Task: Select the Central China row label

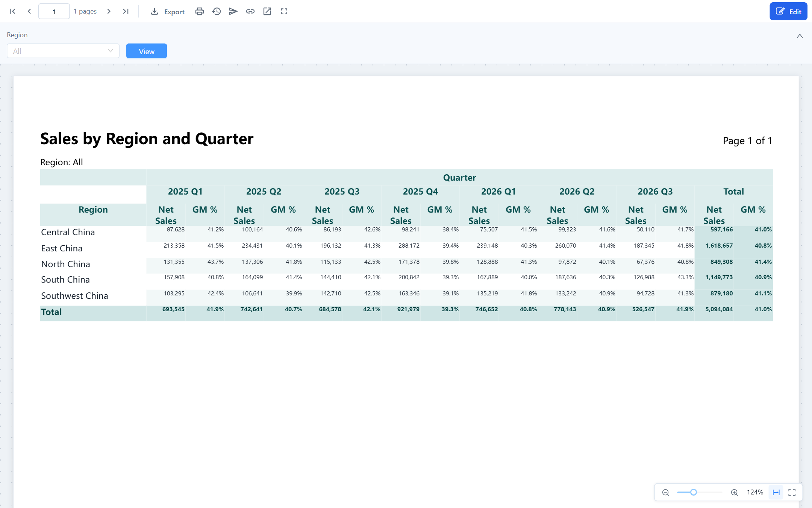Action: 68,232
